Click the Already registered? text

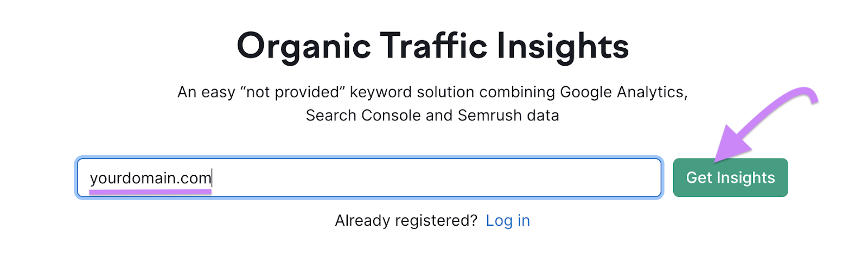click(406, 220)
